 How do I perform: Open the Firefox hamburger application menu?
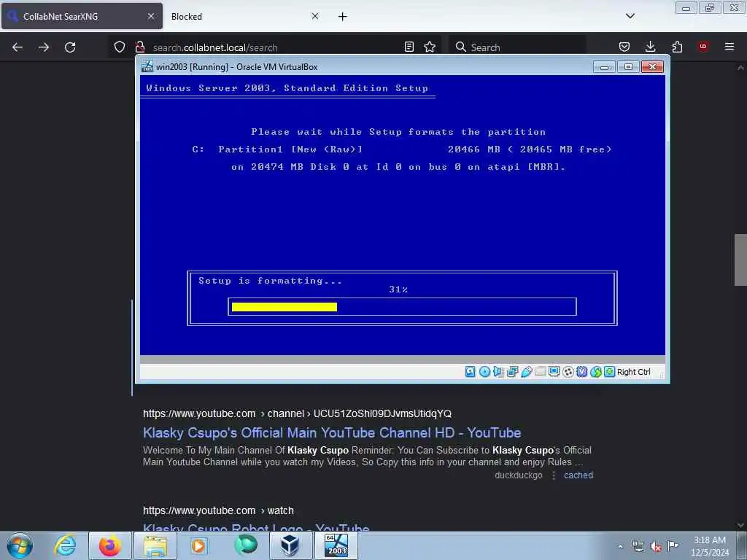(729, 47)
